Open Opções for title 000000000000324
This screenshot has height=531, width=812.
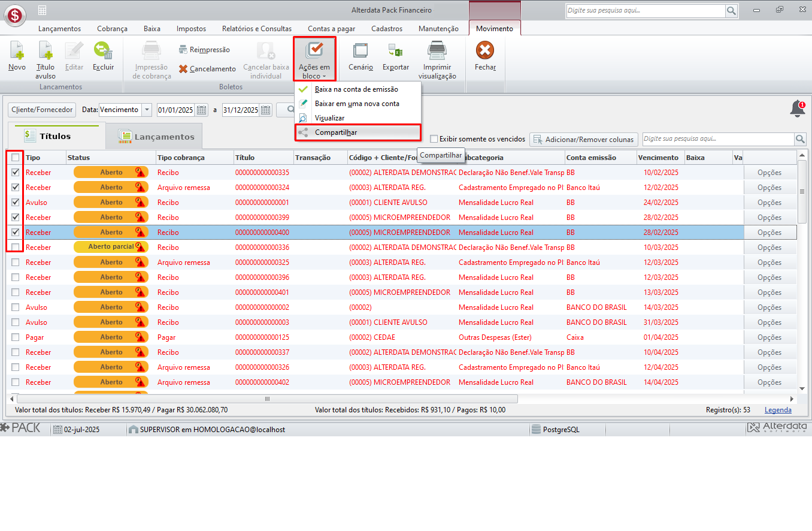tap(769, 188)
